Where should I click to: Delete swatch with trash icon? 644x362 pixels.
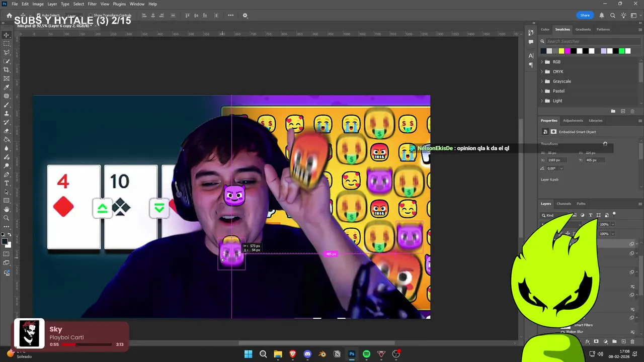pos(632,111)
